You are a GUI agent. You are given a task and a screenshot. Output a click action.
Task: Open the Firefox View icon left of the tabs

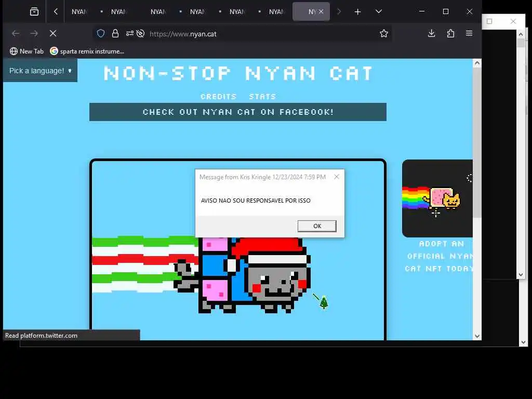click(x=34, y=12)
